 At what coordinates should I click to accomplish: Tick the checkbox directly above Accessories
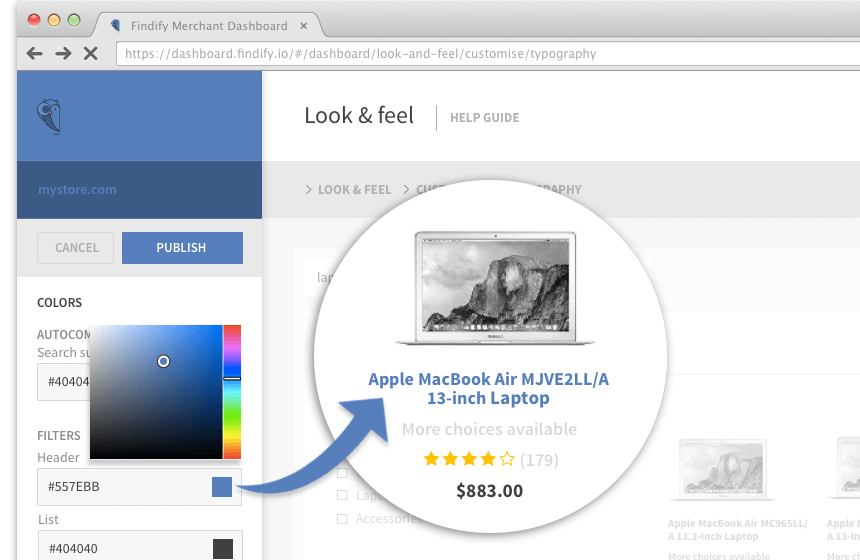[x=342, y=495]
